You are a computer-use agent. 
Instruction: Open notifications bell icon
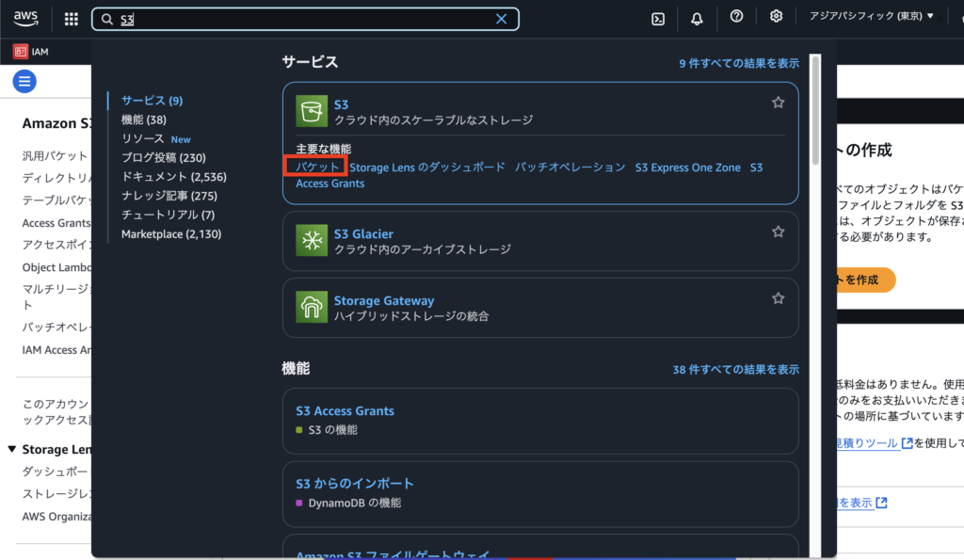point(697,19)
